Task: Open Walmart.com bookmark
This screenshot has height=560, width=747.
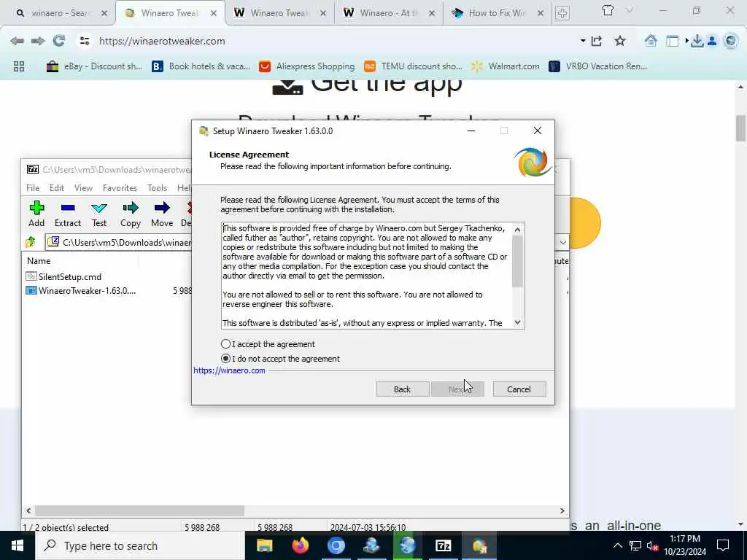Action: point(506,66)
